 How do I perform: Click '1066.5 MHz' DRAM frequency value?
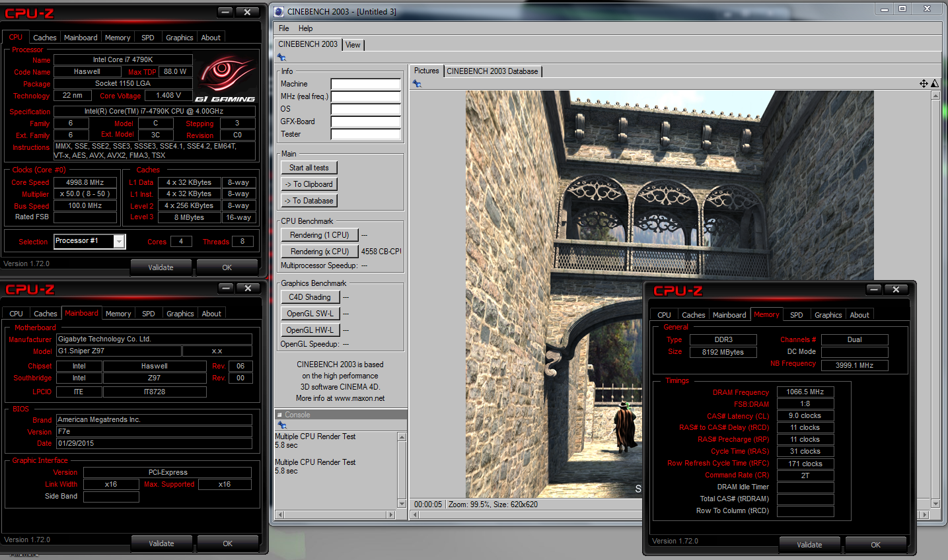point(805,392)
